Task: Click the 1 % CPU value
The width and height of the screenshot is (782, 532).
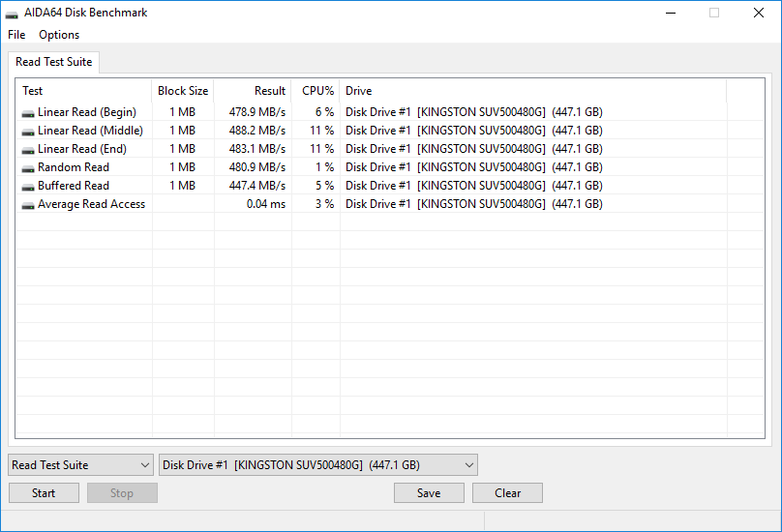Action: point(324,167)
